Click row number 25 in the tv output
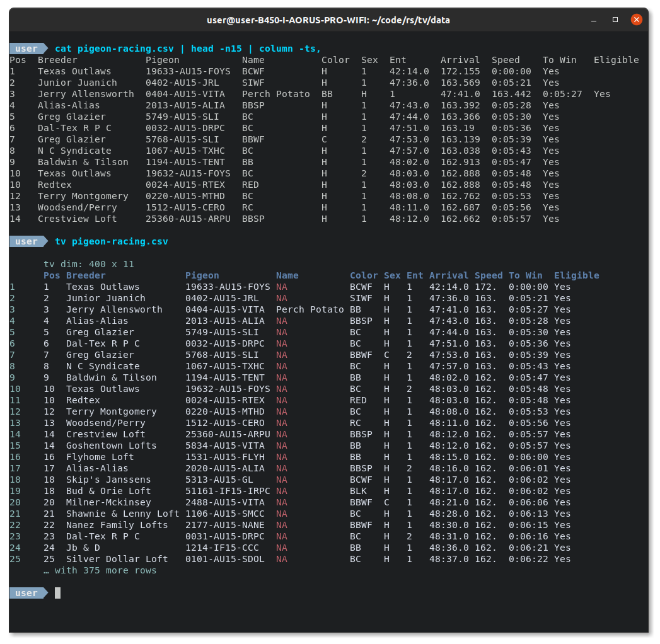Viewport: 660px width, 644px height. [x=14, y=560]
